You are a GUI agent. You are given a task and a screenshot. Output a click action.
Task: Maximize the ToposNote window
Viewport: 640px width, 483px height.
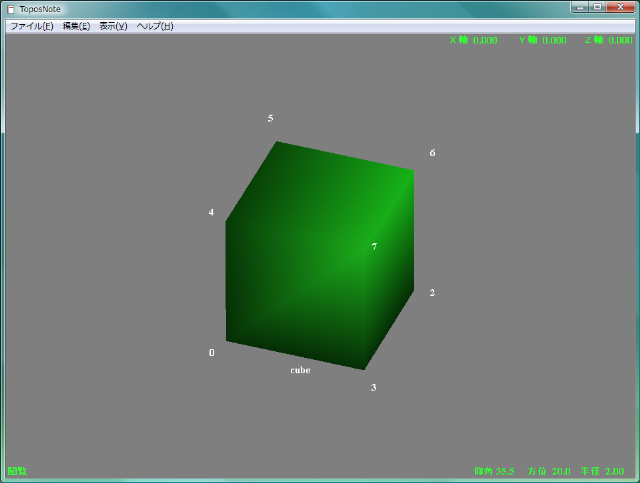click(597, 7)
